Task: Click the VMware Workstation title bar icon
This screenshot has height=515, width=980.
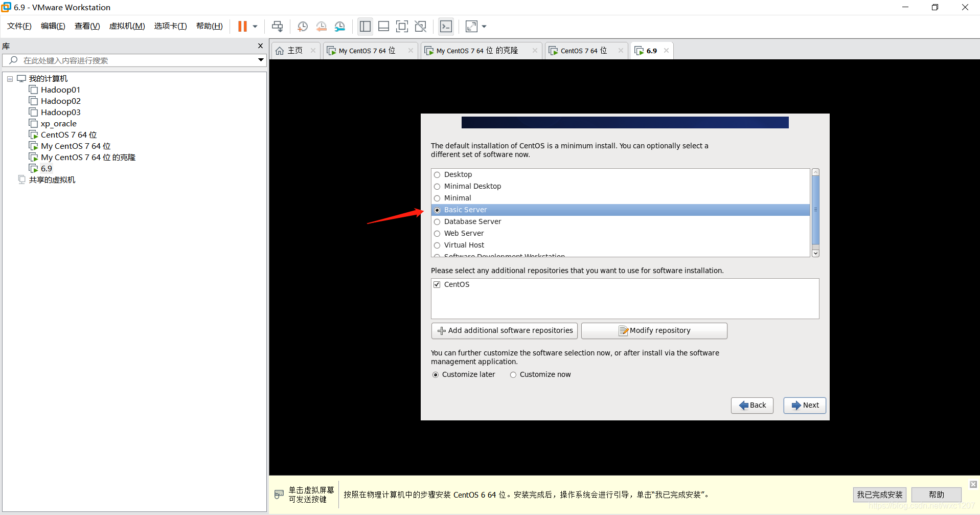Action: [x=6, y=7]
